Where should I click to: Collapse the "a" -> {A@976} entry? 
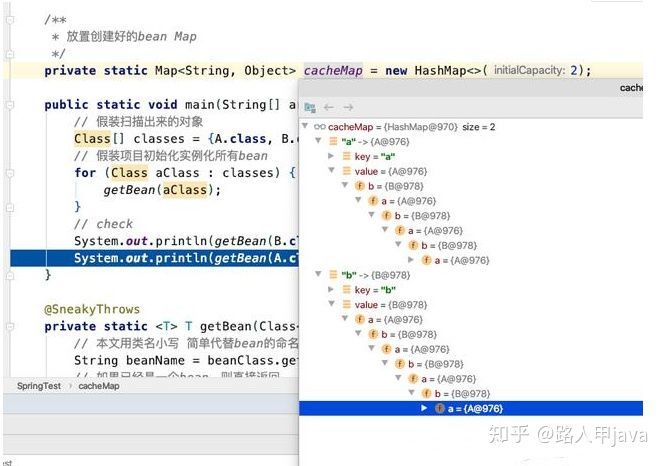318,141
